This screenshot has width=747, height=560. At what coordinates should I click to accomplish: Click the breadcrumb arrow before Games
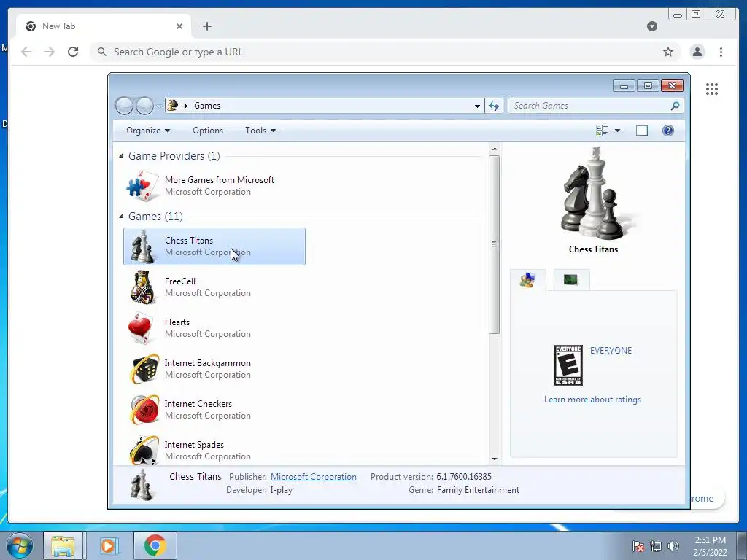[186, 106]
